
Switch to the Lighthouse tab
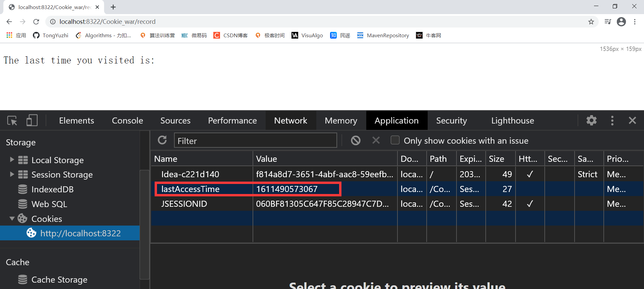pos(513,121)
